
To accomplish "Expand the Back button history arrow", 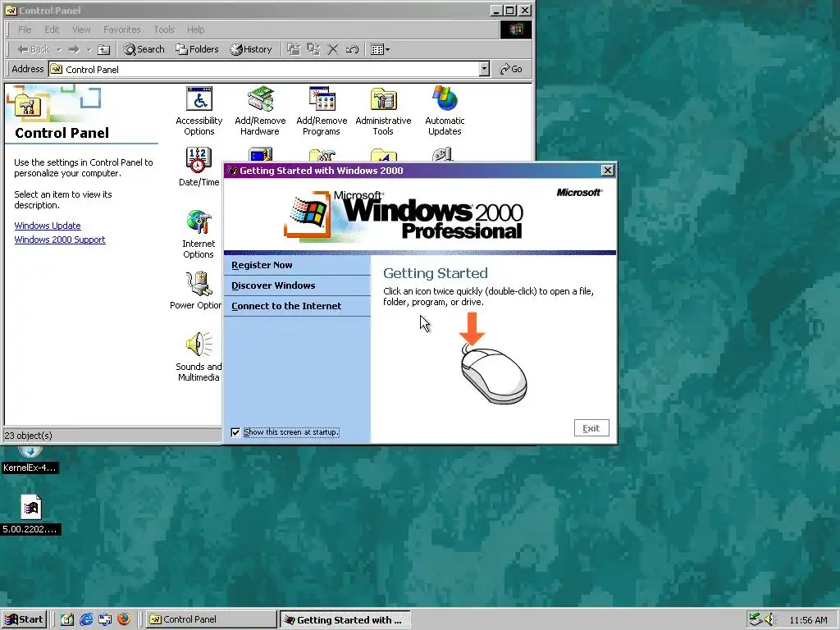I will click(x=58, y=50).
